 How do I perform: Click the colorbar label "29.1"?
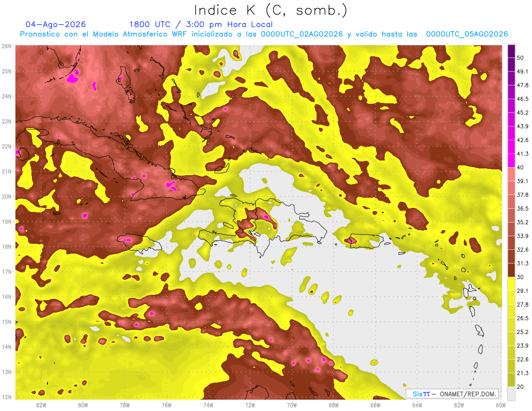tap(522, 291)
